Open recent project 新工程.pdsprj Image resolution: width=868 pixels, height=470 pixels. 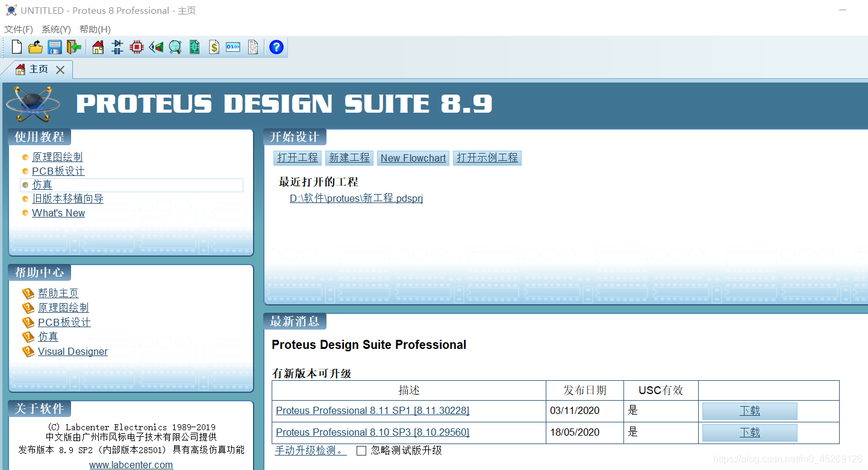pyautogui.click(x=357, y=198)
